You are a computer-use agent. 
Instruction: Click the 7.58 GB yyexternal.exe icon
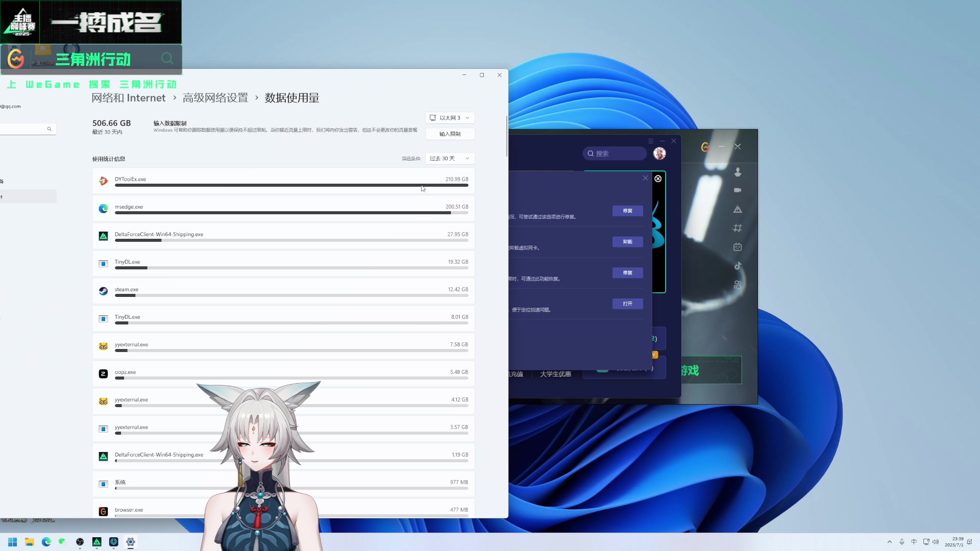[x=103, y=346]
